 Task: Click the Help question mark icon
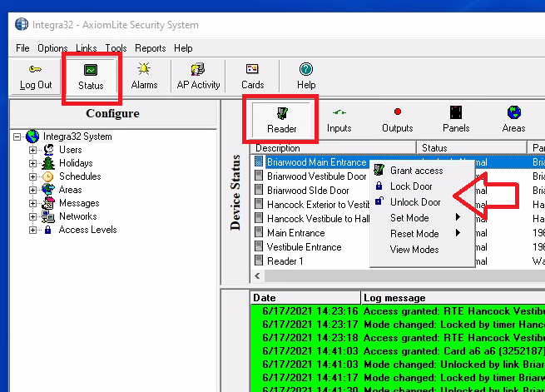306,69
